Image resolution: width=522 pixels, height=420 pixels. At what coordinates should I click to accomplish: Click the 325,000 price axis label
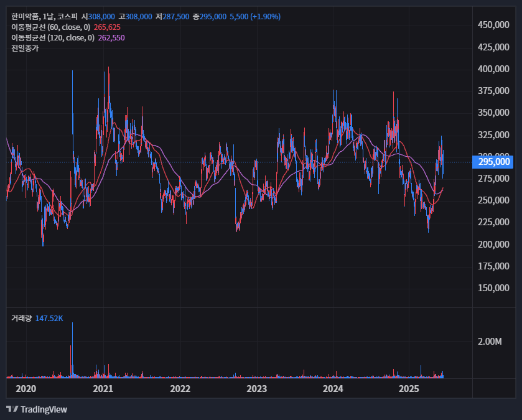(493, 135)
